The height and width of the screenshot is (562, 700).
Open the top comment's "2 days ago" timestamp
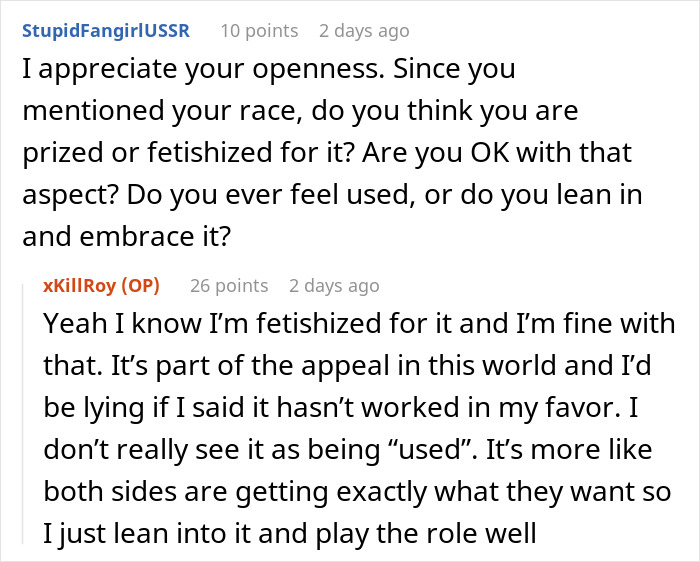point(364,31)
